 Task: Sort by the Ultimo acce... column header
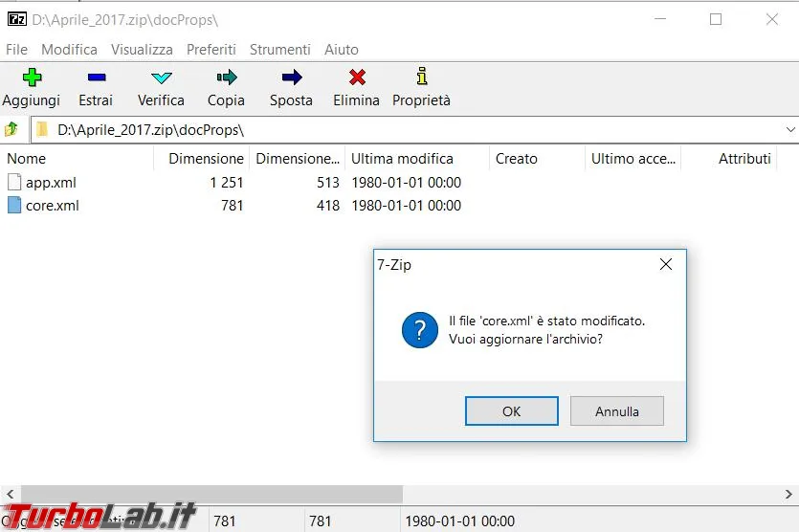coord(633,159)
